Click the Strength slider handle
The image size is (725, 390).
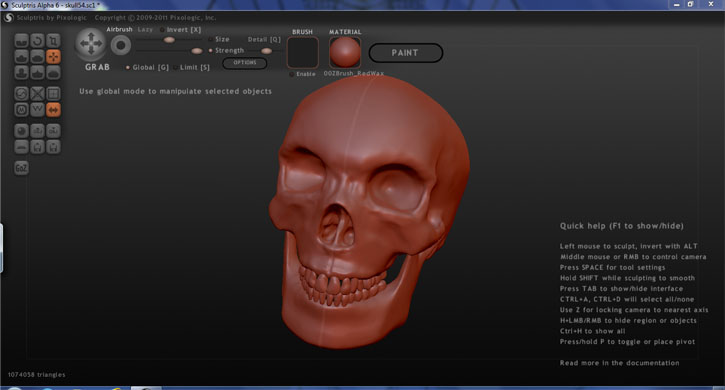(x=197, y=51)
